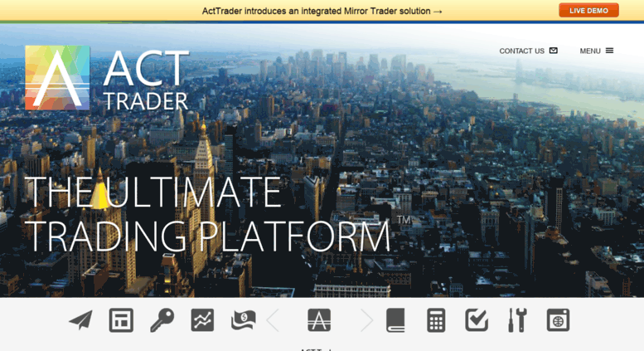This screenshot has height=351, width=644.
Task: Select the paper plane icon
Action: click(80, 319)
